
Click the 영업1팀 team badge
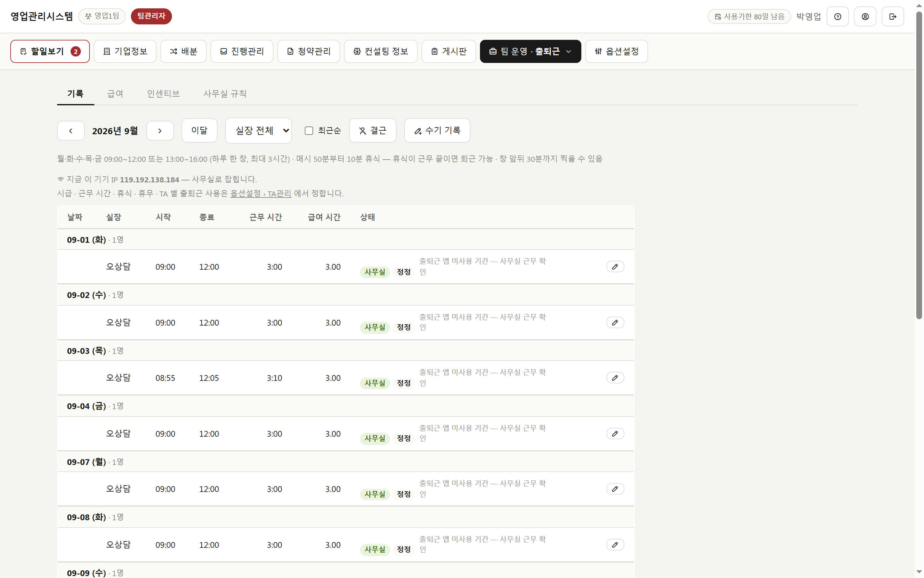coord(102,16)
